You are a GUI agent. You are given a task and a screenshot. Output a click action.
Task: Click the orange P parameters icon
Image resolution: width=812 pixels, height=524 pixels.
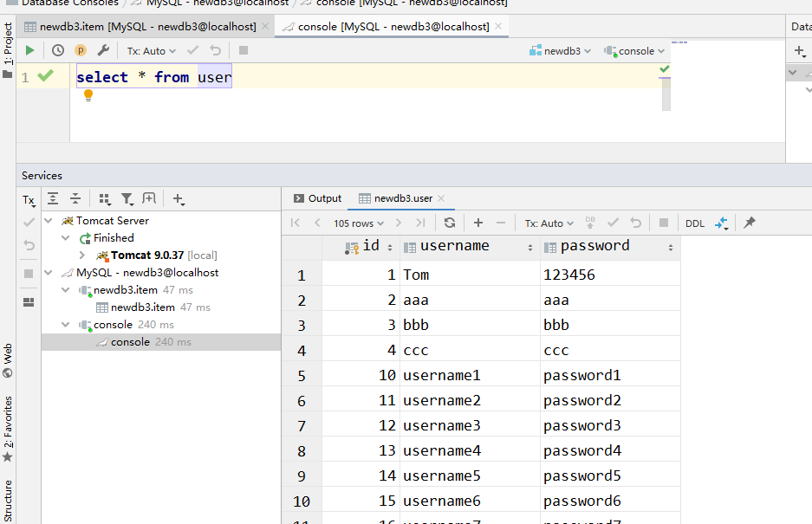81,50
